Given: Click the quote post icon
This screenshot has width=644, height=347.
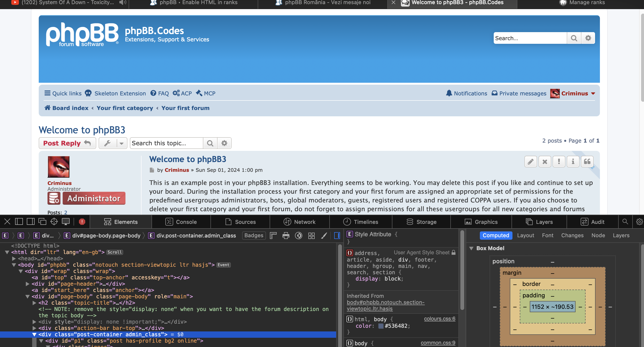Looking at the screenshot, I should click(x=587, y=162).
